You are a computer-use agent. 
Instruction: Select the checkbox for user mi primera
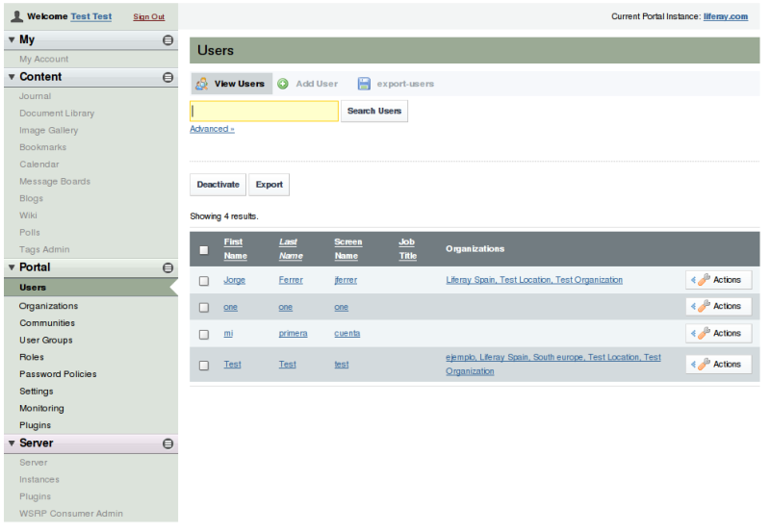(203, 335)
